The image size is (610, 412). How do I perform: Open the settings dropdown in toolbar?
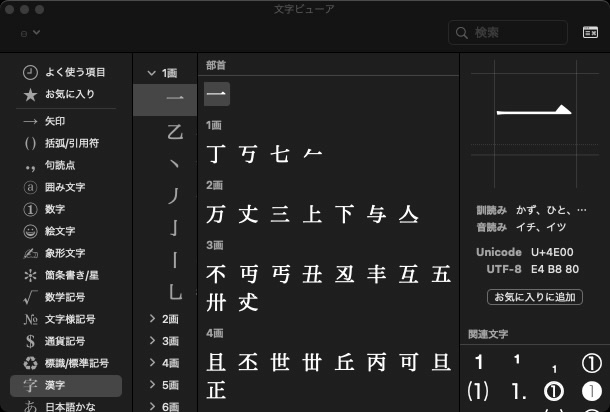click(30, 33)
